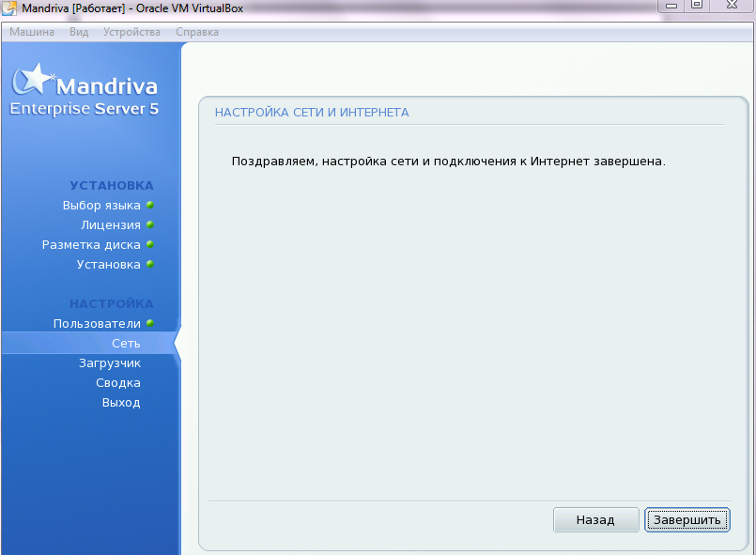Click green dot beside Установка step

tap(150, 264)
